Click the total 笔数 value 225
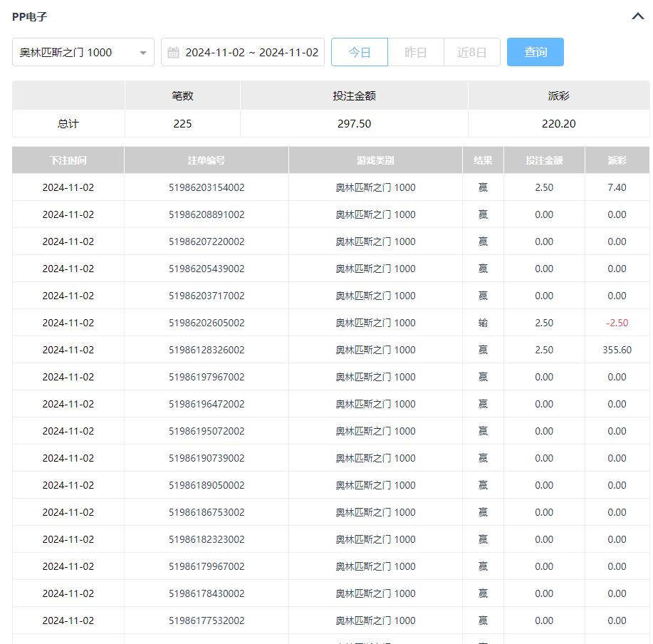 (x=182, y=124)
